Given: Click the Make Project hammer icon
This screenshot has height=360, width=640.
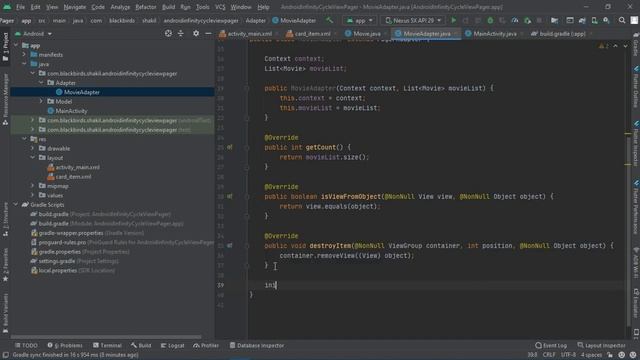Looking at the screenshot, I should click(x=329, y=20).
